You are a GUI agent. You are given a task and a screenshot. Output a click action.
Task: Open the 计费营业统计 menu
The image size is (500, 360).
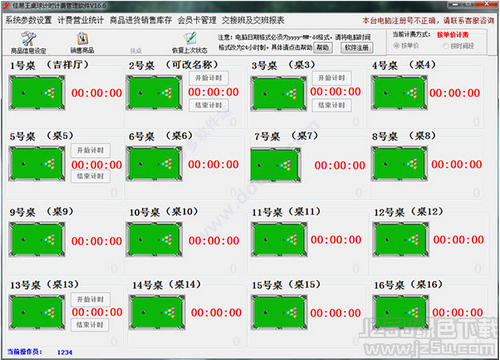pos(81,20)
